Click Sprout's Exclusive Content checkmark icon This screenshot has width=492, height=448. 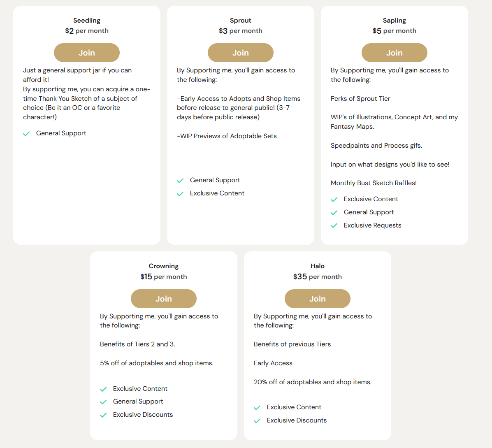180,194
